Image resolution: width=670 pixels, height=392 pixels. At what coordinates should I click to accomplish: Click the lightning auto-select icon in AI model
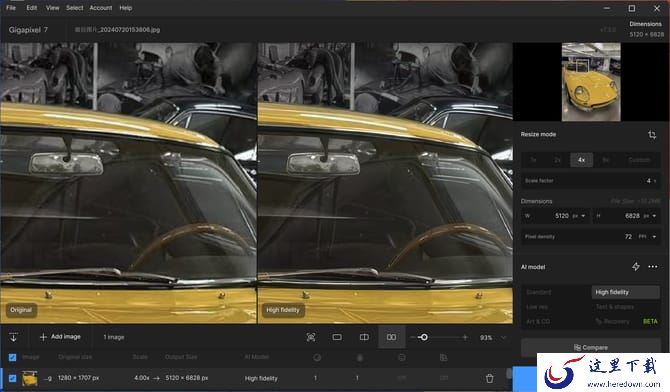636,267
